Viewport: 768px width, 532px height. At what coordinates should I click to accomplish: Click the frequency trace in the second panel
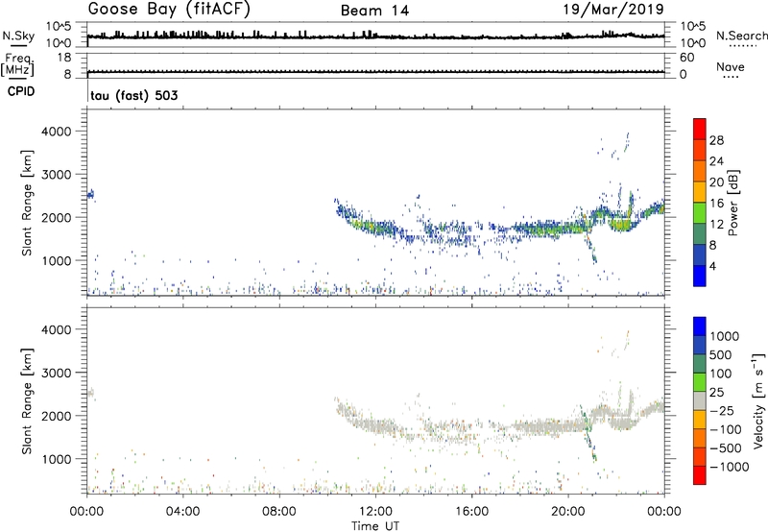pyautogui.click(x=375, y=72)
